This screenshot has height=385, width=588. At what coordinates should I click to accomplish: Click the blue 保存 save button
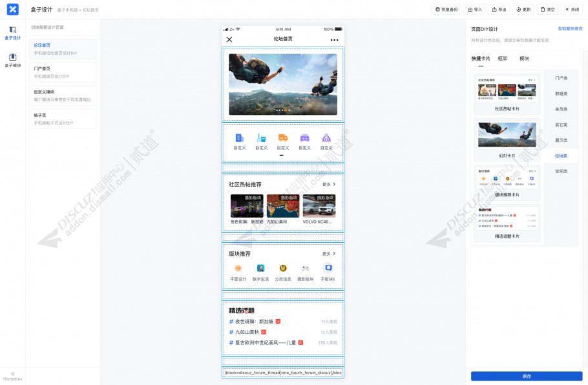coord(527,376)
